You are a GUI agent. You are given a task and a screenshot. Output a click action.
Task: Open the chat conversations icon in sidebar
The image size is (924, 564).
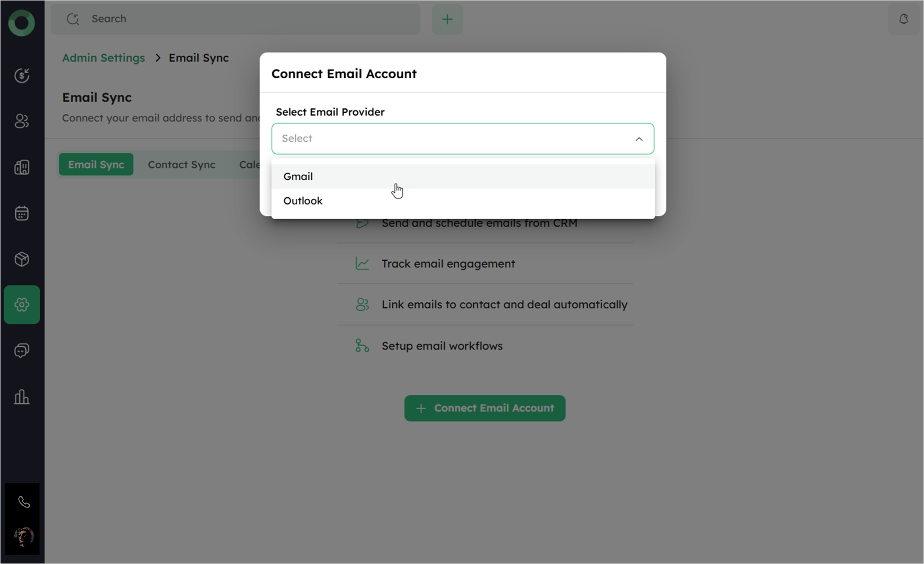[x=22, y=351]
